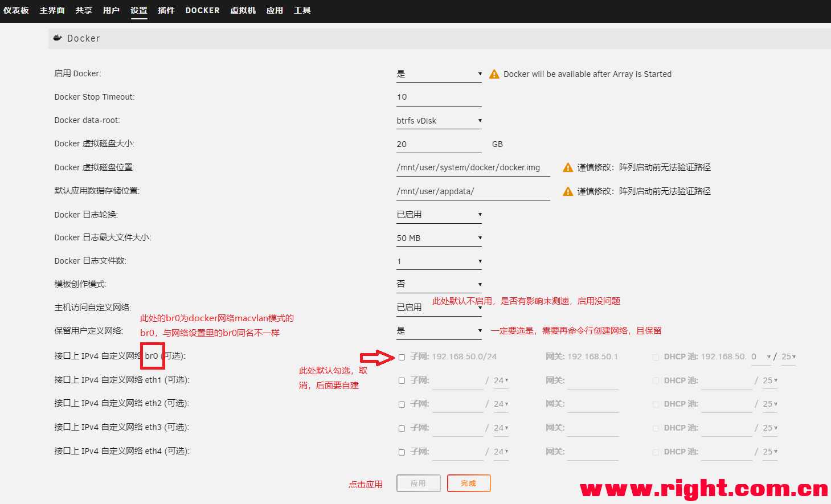Open the 插件 menu
This screenshot has height=504, width=831.
166,10
